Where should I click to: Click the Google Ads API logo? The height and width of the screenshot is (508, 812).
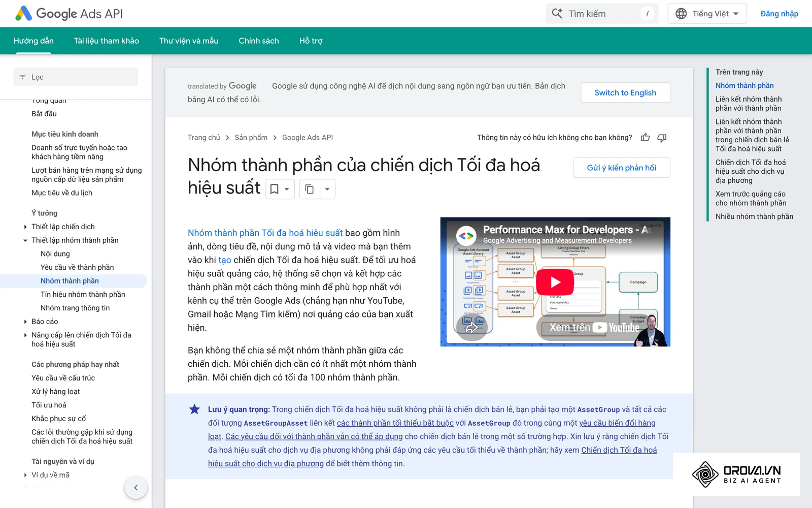click(70, 14)
